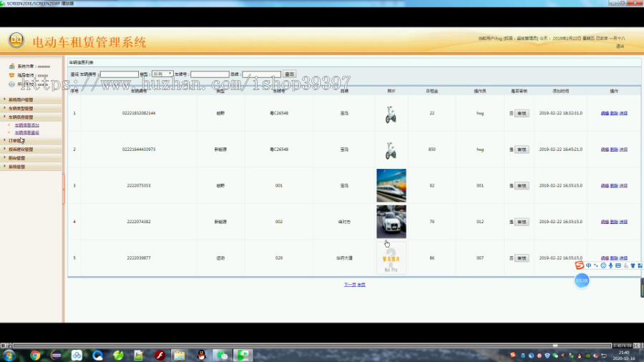Click the player pause button at bottom left
The width and height of the screenshot is (644, 362).
[x=3, y=346]
